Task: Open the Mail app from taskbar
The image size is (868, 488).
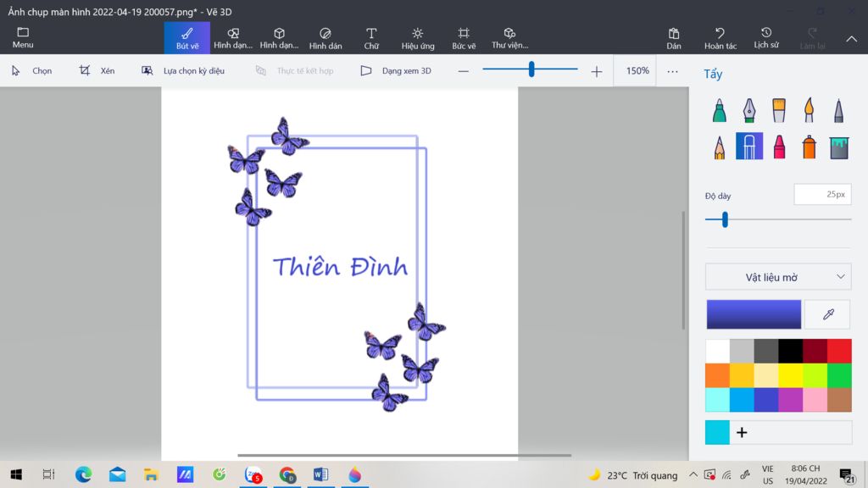Action: click(117, 474)
